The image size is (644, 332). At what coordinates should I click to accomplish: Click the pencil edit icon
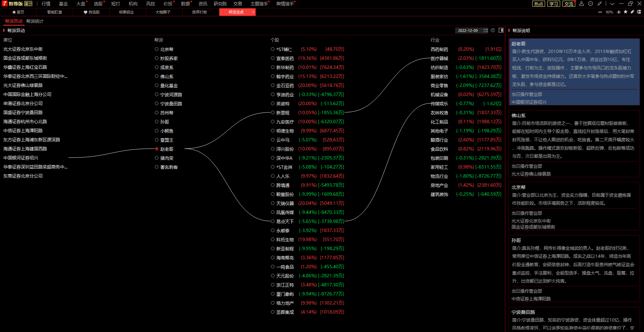632,12
